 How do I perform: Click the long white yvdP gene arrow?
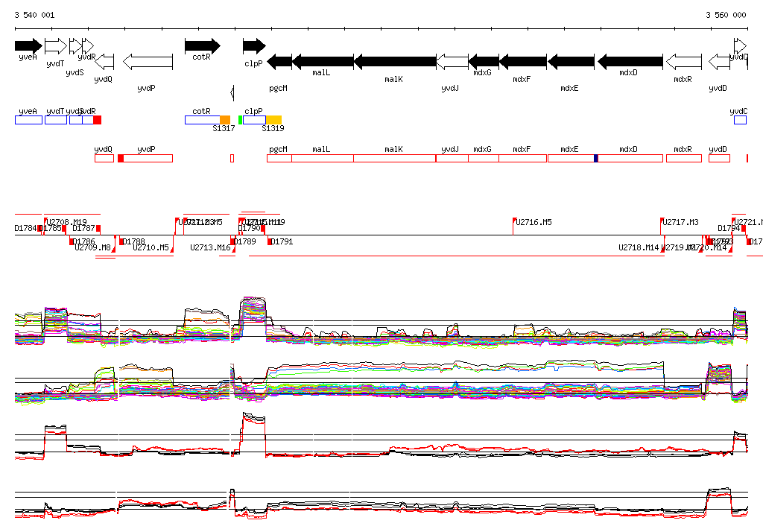point(148,62)
